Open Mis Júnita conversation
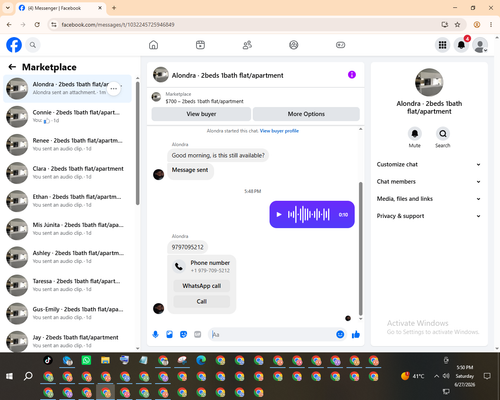 pos(68,229)
